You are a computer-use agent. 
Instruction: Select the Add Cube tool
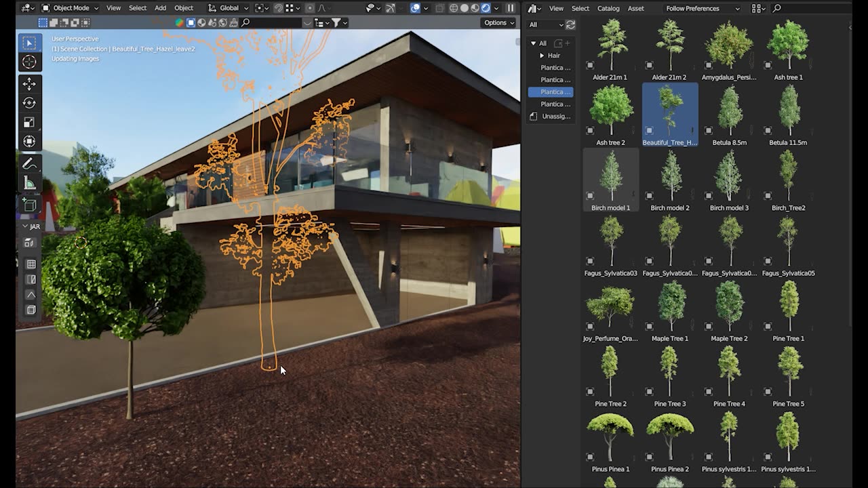click(x=29, y=205)
